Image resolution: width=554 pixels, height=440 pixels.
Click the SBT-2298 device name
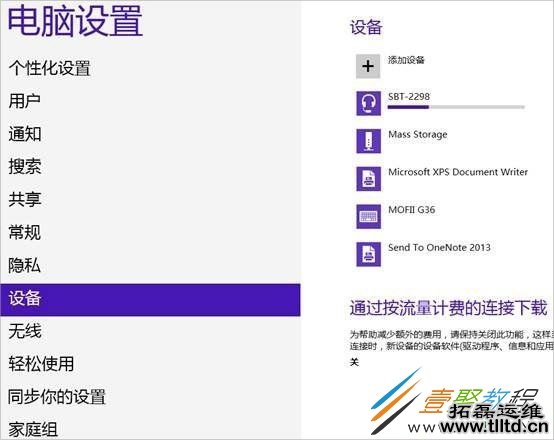[409, 96]
